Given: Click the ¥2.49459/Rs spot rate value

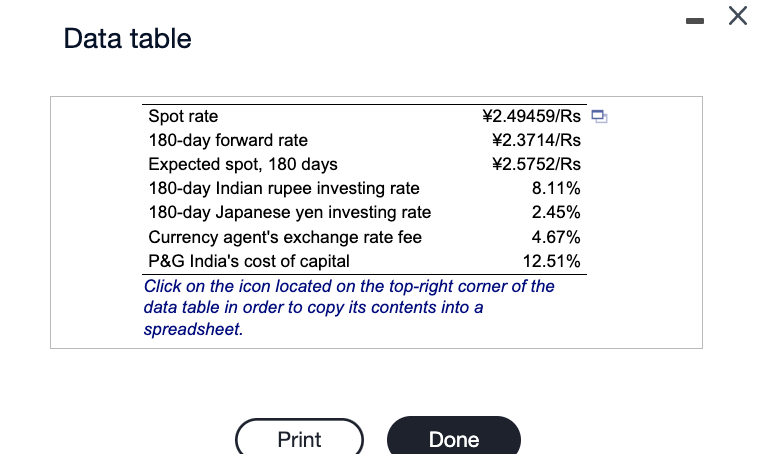Looking at the screenshot, I should (x=530, y=116).
